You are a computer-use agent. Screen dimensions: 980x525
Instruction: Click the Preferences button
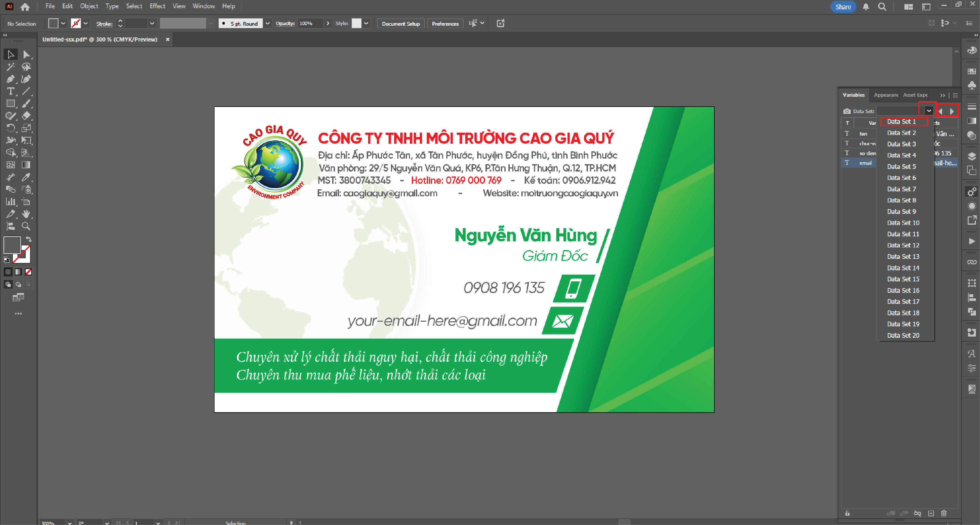coord(445,24)
